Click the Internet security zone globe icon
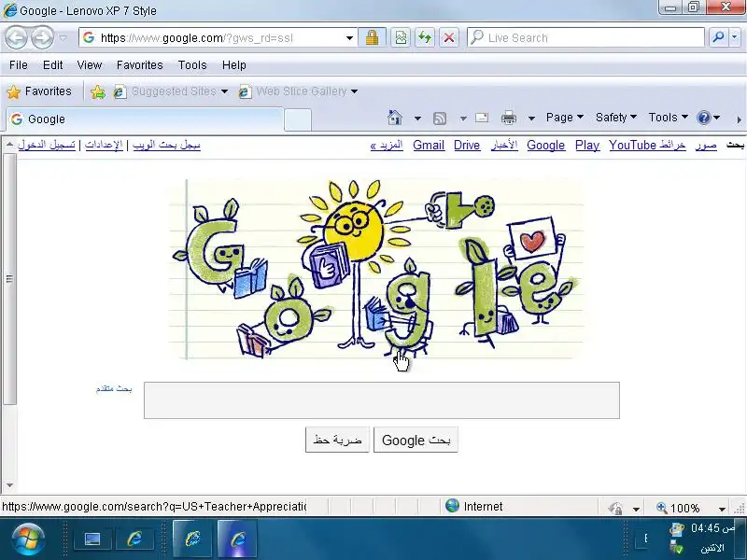 pos(452,506)
